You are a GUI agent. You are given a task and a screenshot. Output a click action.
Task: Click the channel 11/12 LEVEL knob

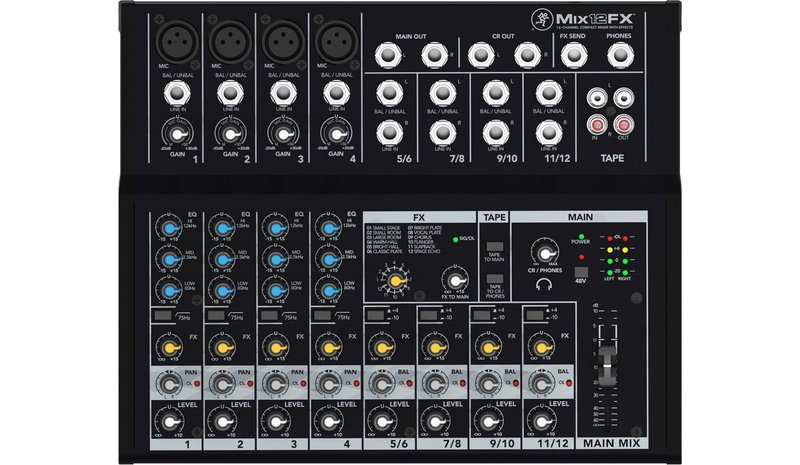541,422
